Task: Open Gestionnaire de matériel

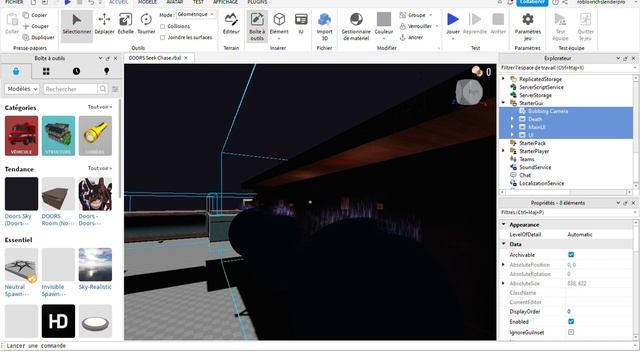Action: pyautogui.click(x=356, y=26)
